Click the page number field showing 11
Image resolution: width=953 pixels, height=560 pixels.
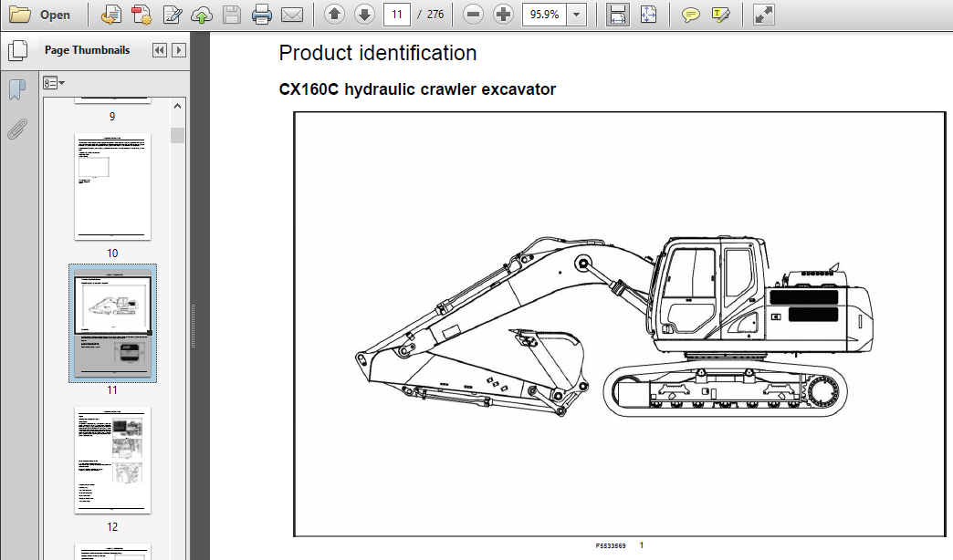click(397, 15)
